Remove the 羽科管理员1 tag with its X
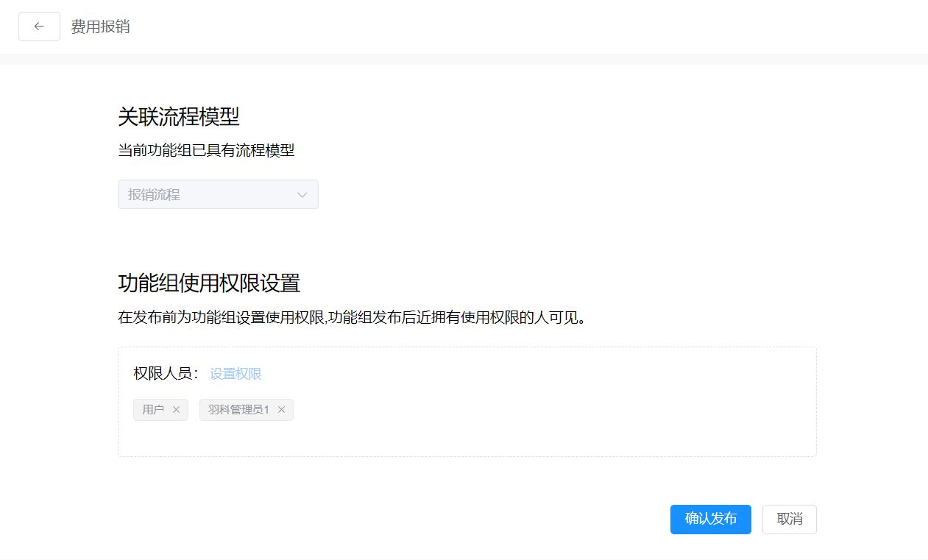 281,410
